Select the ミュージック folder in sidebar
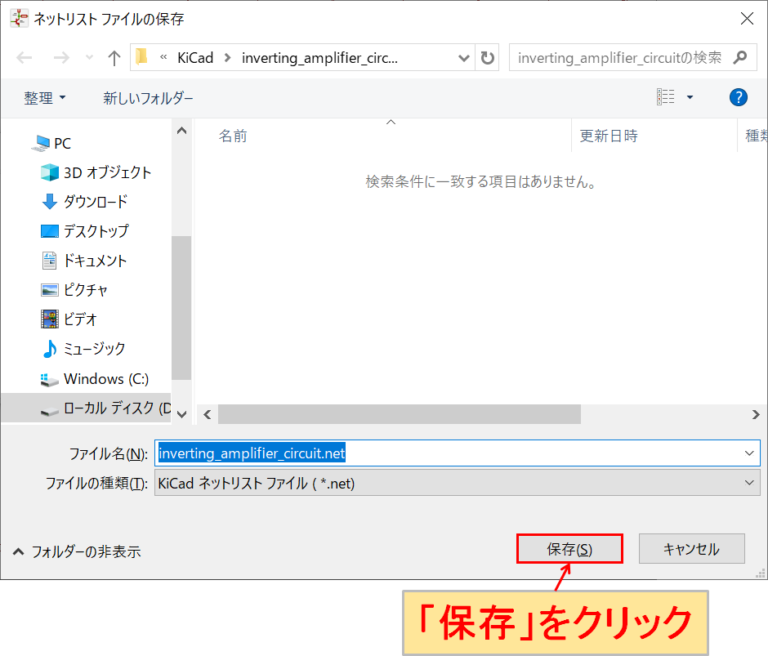Viewport: 768px width, 656px height. (x=94, y=349)
